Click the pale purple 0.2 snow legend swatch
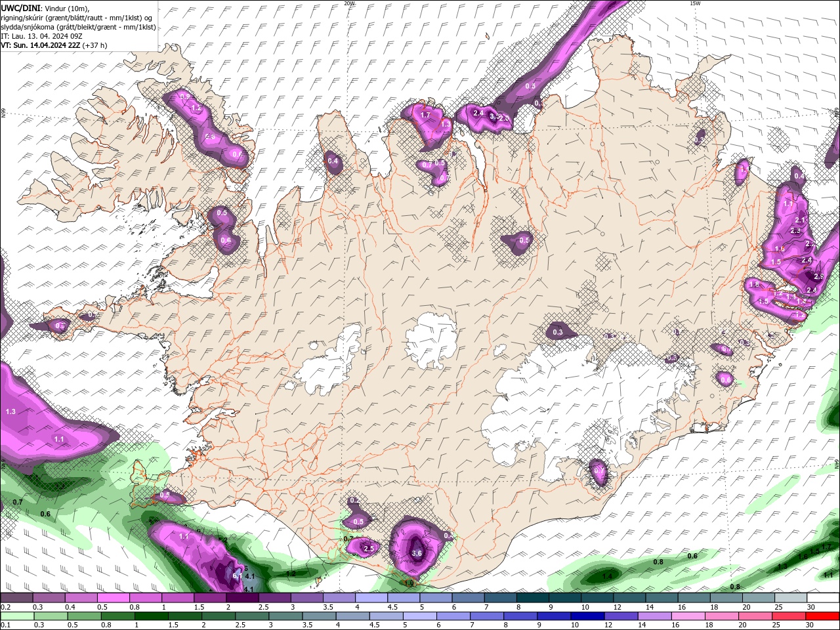The width and height of the screenshot is (840, 630). tap(16, 598)
